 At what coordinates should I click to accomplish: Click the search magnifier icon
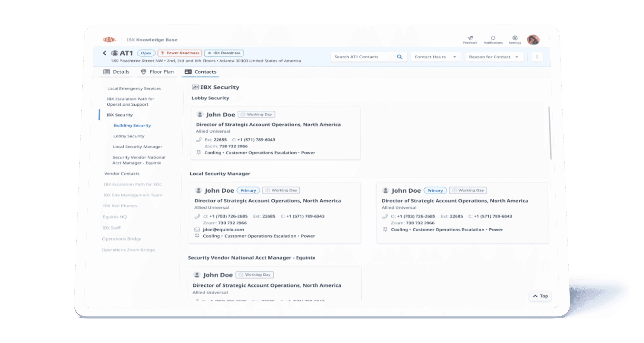(x=400, y=57)
